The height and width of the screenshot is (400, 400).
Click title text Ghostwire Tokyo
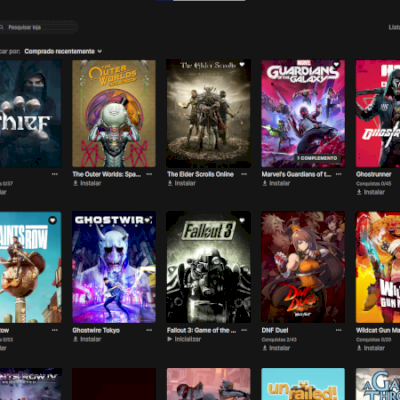(x=96, y=330)
